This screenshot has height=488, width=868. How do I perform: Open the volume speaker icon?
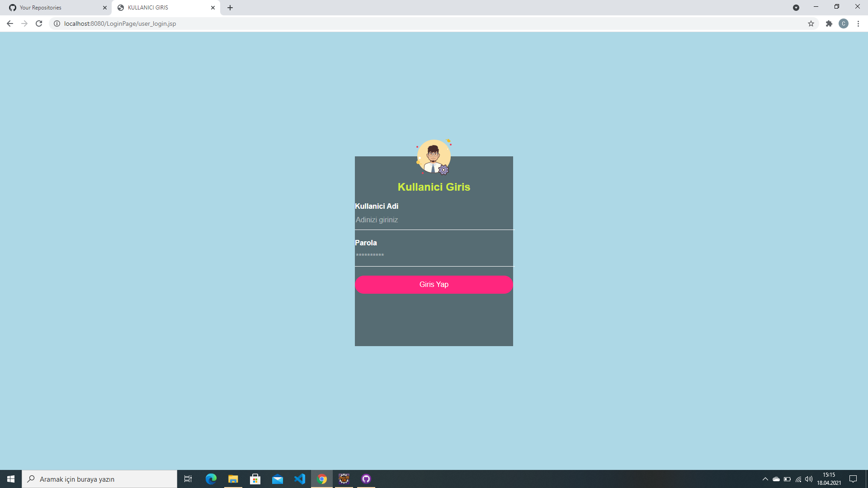coord(809,479)
